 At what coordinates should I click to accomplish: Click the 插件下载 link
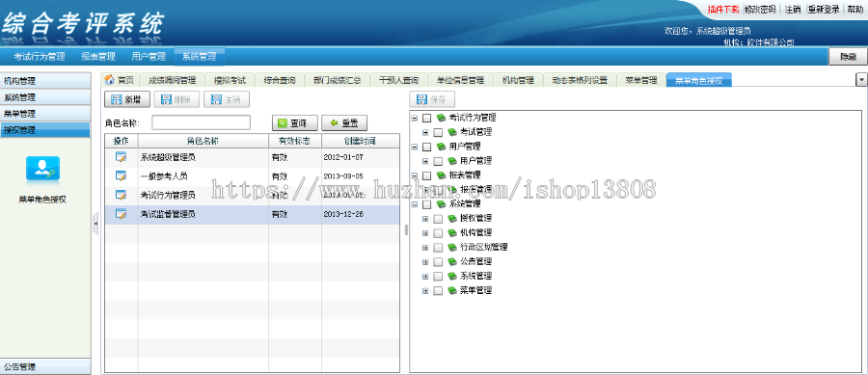click(x=723, y=10)
